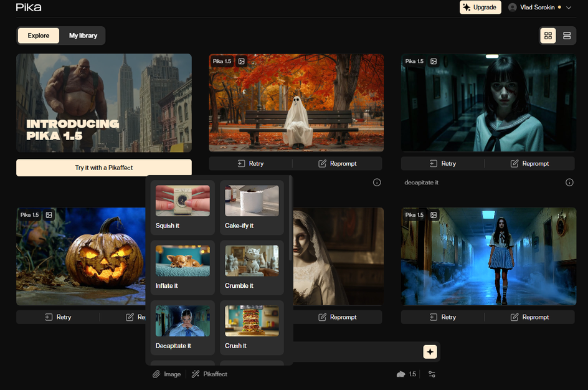Viewport: 588px width, 390px height.
Task: Click Reprompt under the ghost video
Action: click(x=338, y=163)
